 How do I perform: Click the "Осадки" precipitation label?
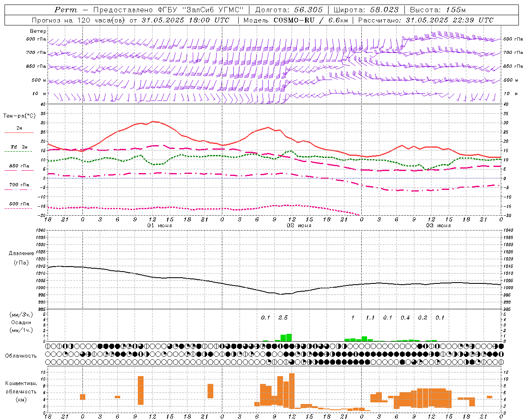(x=21, y=322)
